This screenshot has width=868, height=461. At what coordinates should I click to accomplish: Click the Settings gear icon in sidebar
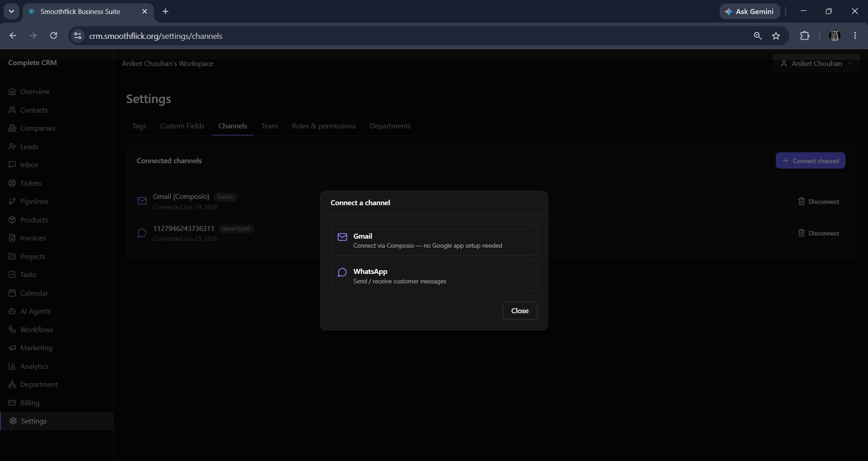pos(13,421)
